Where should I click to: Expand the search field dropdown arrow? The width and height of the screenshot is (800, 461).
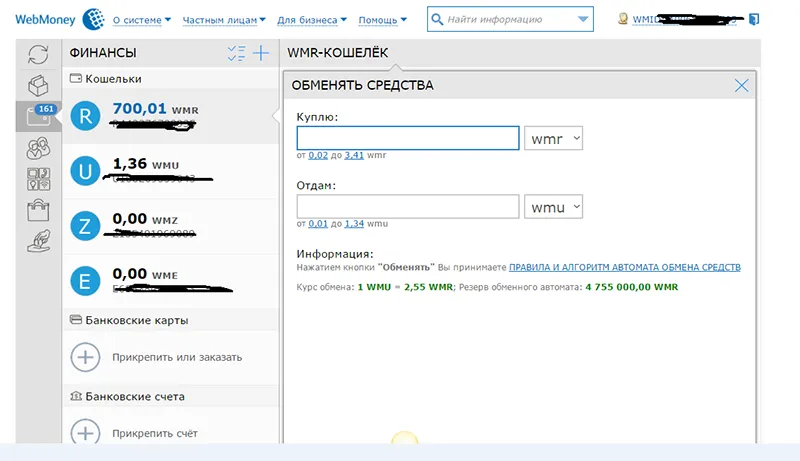[584, 19]
